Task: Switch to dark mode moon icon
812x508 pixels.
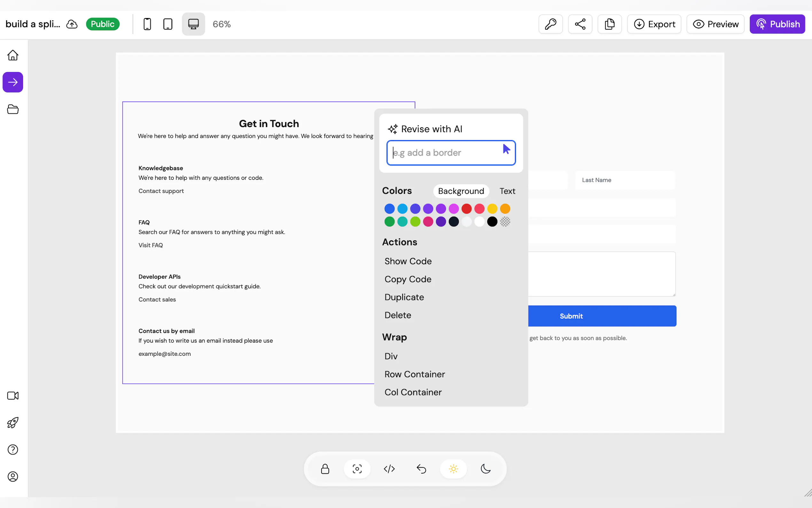Action: 485,469
